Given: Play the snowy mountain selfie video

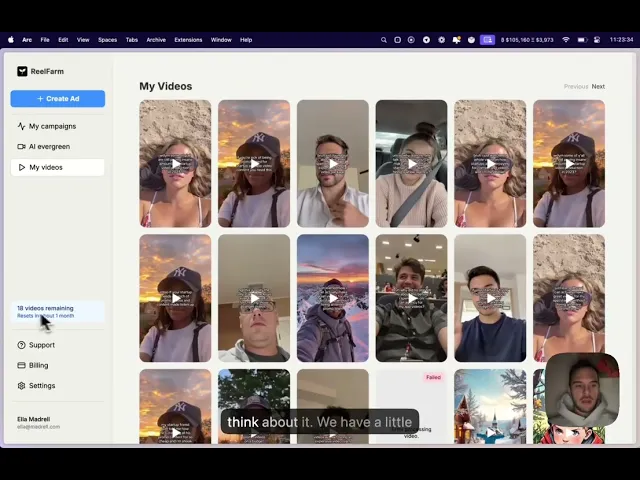Looking at the screenshot, I should 333,298.
